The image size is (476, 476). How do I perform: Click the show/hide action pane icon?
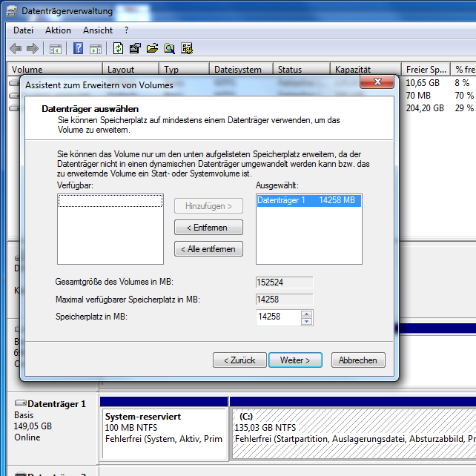click(95, 49)
